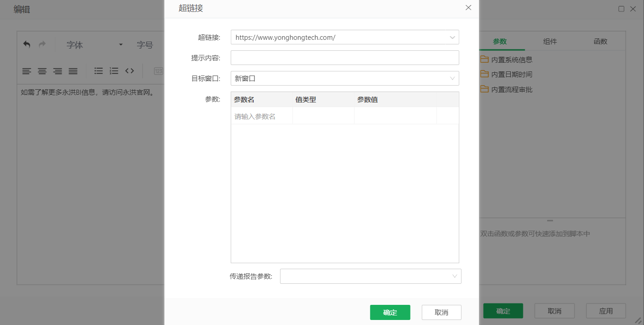This screenshot has width=644, height=325.
Task: Select the justify alignment icon
Action: 72,71
